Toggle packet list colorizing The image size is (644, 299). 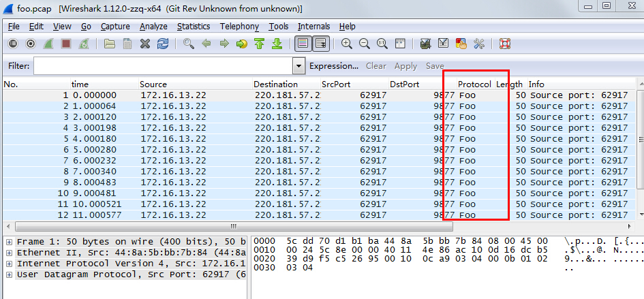303,44
